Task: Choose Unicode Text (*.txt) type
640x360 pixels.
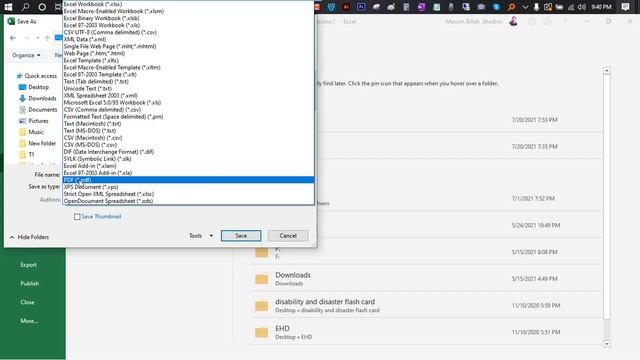Action: pyautogui.click(x=188, y=88)
